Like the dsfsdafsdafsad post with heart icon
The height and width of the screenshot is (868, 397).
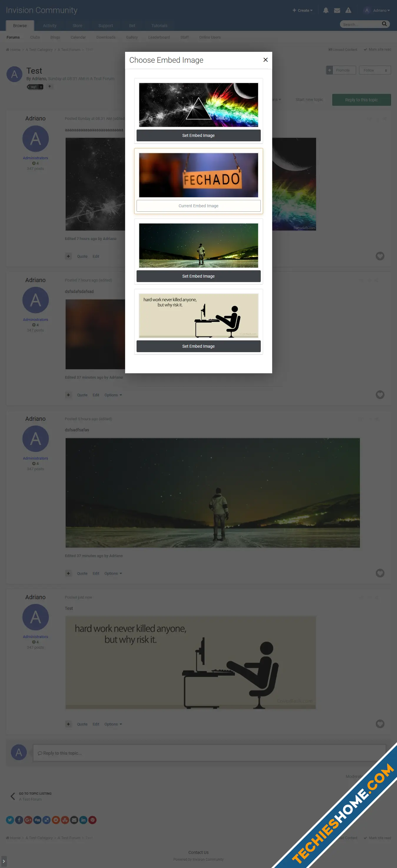click(x=380, y=395)
